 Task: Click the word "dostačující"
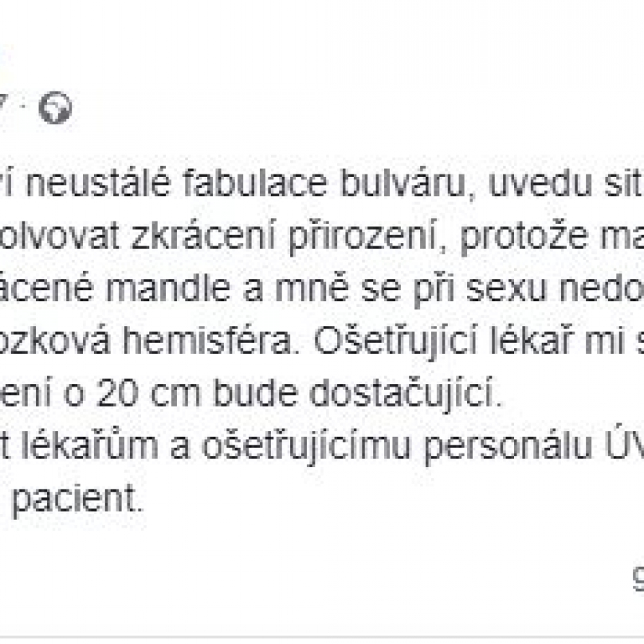(406, 396)
